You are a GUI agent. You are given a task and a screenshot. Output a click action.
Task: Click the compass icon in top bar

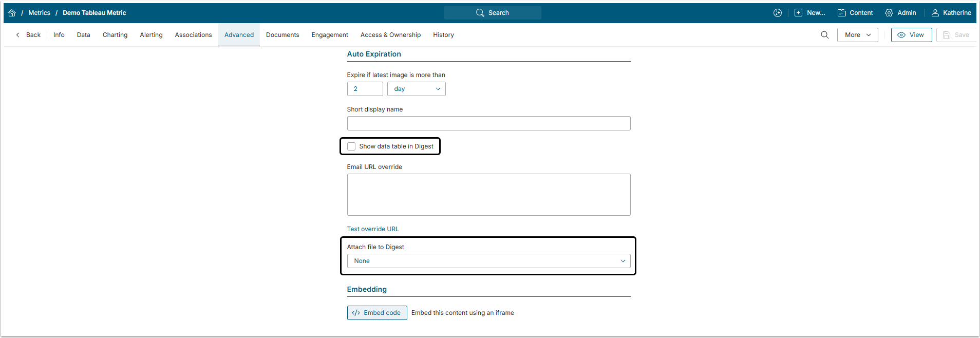(777, 13)
